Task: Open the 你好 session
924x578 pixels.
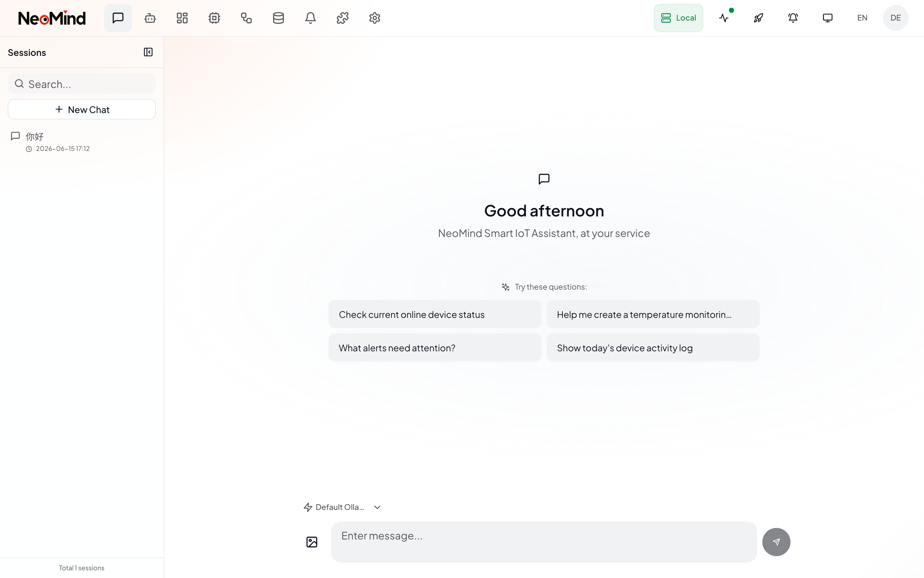Action: (x=82, y=142)
